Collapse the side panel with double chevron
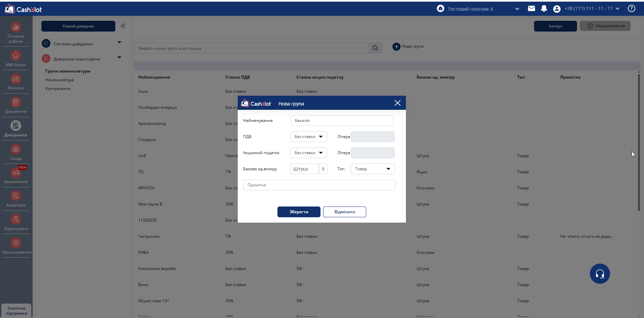The width and height of the screenshot is (644, 318). 123,26
